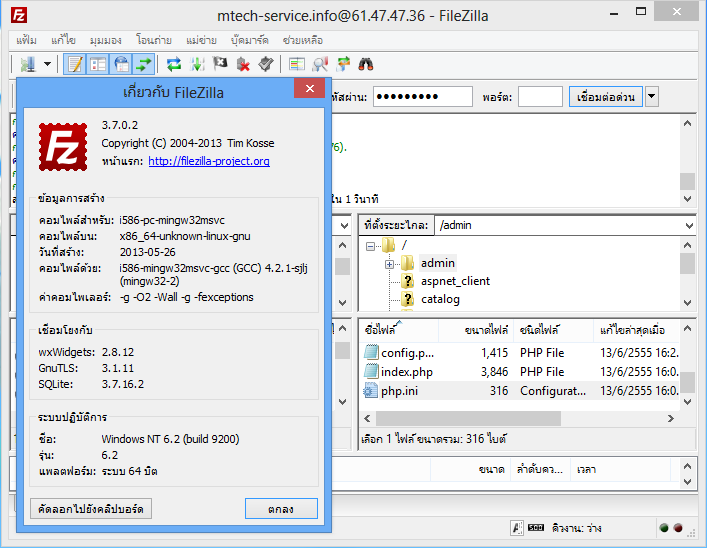707x548 pixels.
Task: Toggle message log display icon
Action: pos(75,64)
